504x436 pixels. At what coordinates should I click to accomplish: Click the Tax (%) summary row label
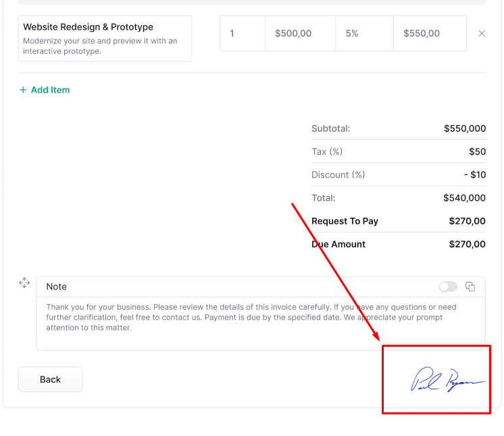327,151
